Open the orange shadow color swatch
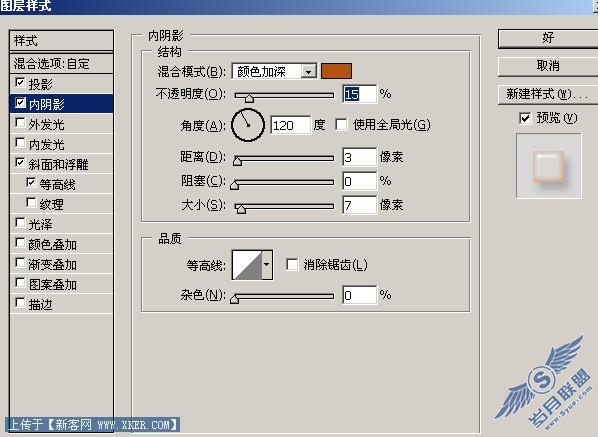Screen dimensions: 598x437 tap(336, 71)
